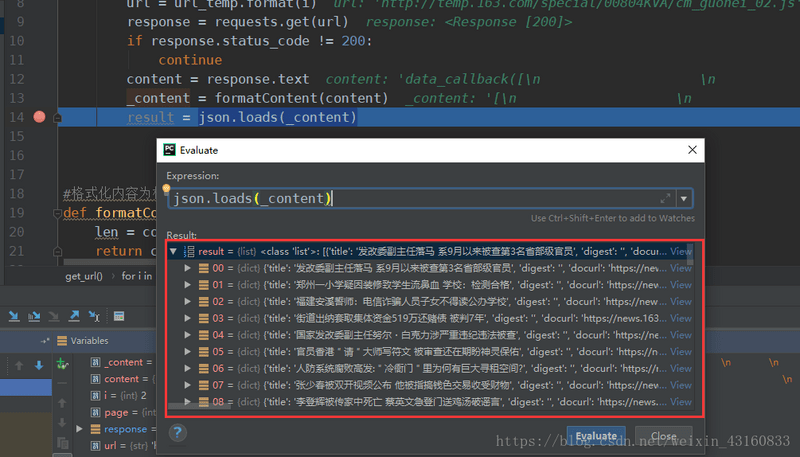Image resolution: width=800 pixels, height=457 pixels.
Task: Open the expression history dropdown
Action: coord(684,198)
